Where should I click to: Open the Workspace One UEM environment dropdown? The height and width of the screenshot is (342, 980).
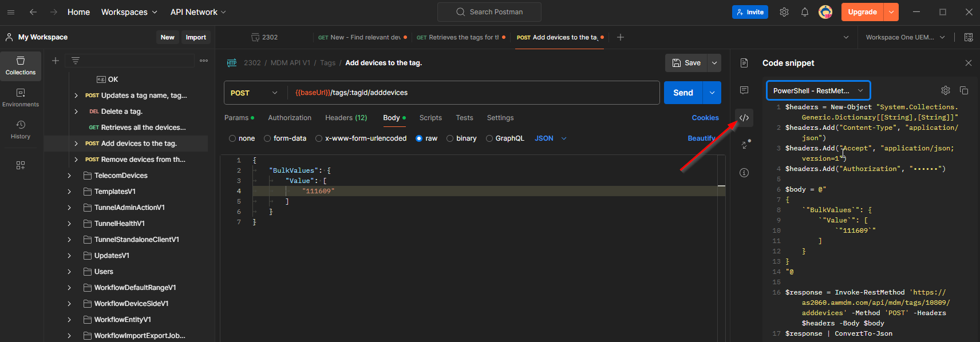click(x=906, y=37)
